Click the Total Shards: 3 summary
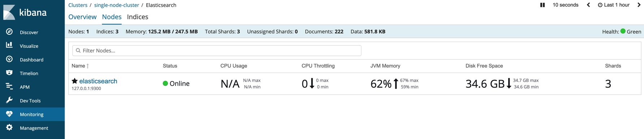This screenshot has height=139, width=644. pyautogui.click(x=222, y=32)
